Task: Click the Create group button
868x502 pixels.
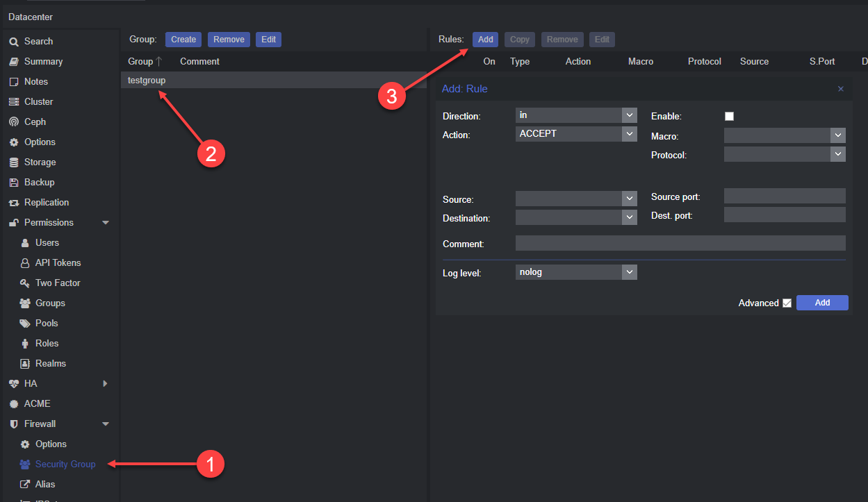Action: pyautogui.click(x=183, y=40)
